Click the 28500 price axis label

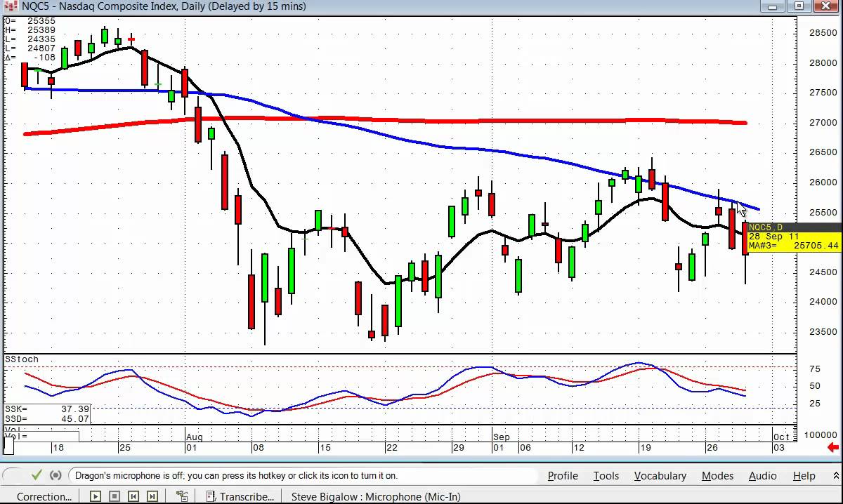click(823, 33)
